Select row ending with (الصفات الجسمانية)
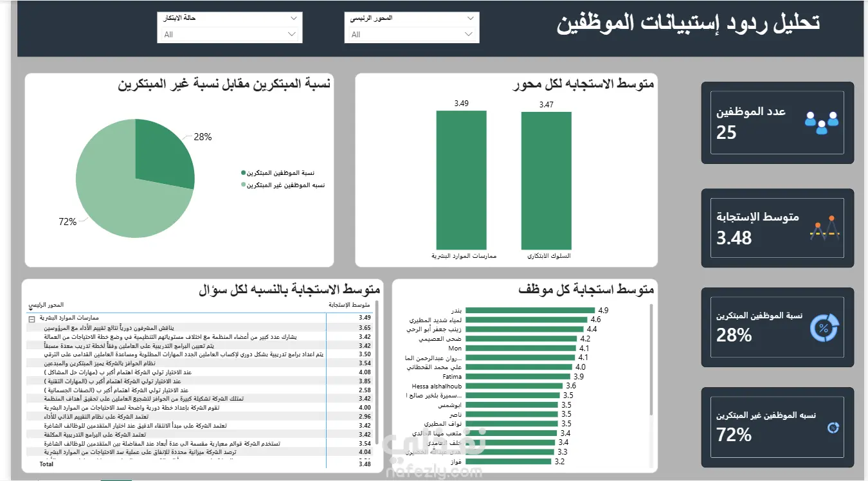Image resolution: width=868 pixels, height=481 pixels. click(x=200, y=390)
